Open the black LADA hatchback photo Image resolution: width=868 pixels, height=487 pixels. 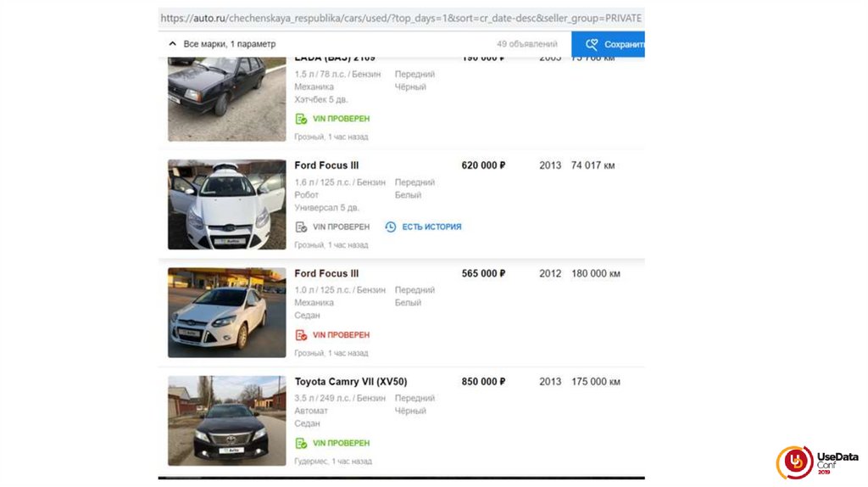coord(226,98)
